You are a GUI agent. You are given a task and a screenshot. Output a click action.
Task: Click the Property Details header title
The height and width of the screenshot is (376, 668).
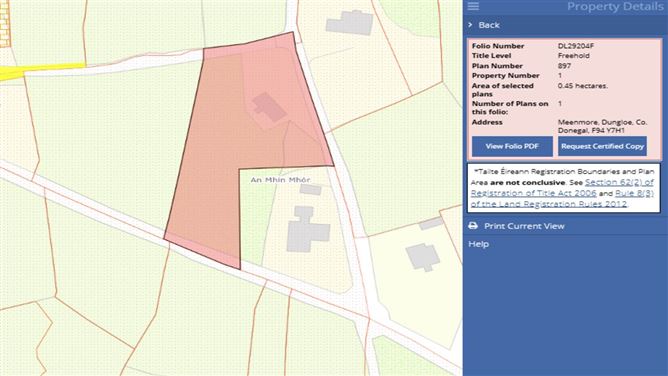[615, 6]
